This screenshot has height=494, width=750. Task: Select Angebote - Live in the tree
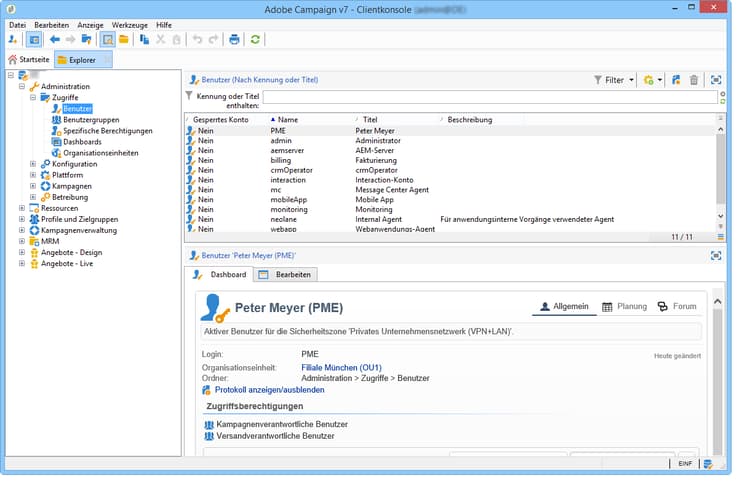coord(67,263)
